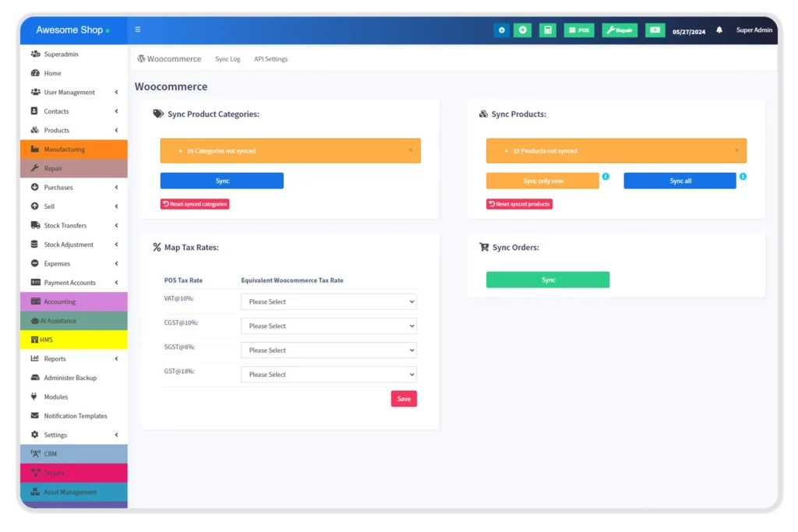Dismiss the 19 Categories not synced alert
This screenshot has width=798, height=532.
click(x=411, y=150)
